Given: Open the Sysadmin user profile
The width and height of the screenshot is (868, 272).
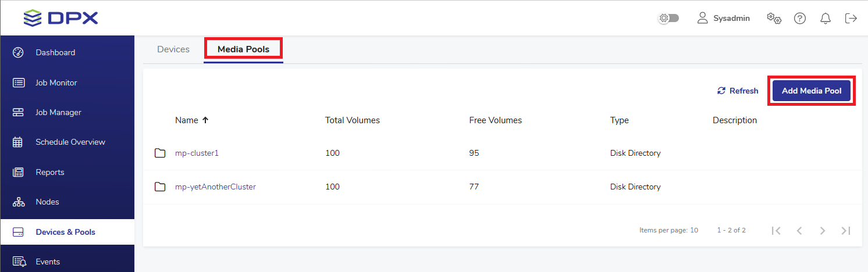Looking at the screenshot, I should pyautogui.click(x=724, y=18).
